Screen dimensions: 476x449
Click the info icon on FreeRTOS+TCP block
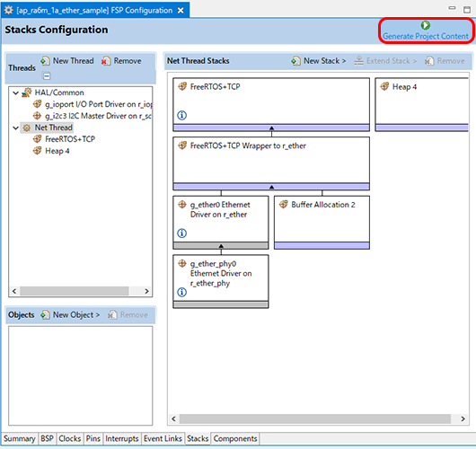click(x=181, y=115)
